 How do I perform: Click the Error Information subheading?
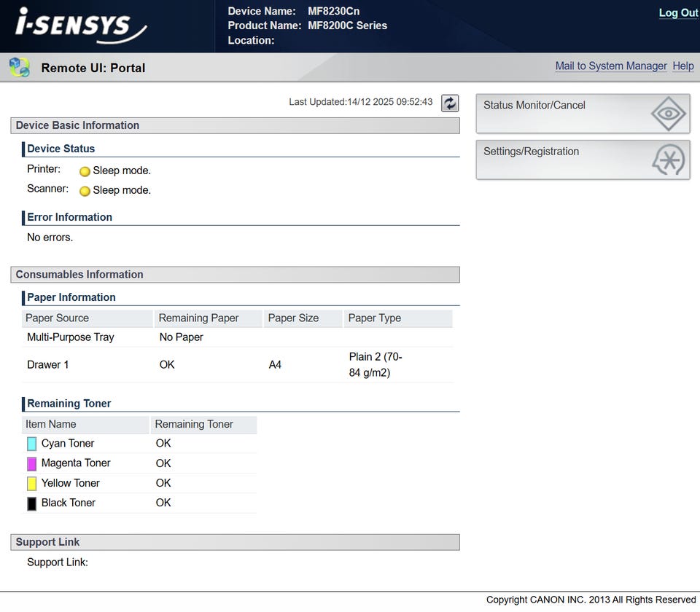coord(70,217)
